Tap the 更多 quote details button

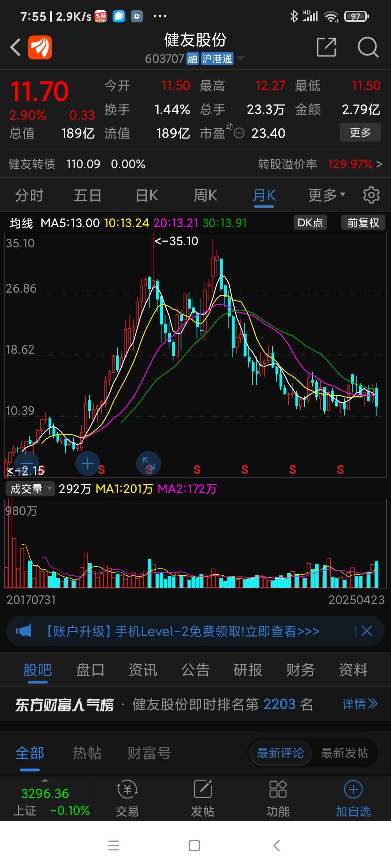point(360,132)
